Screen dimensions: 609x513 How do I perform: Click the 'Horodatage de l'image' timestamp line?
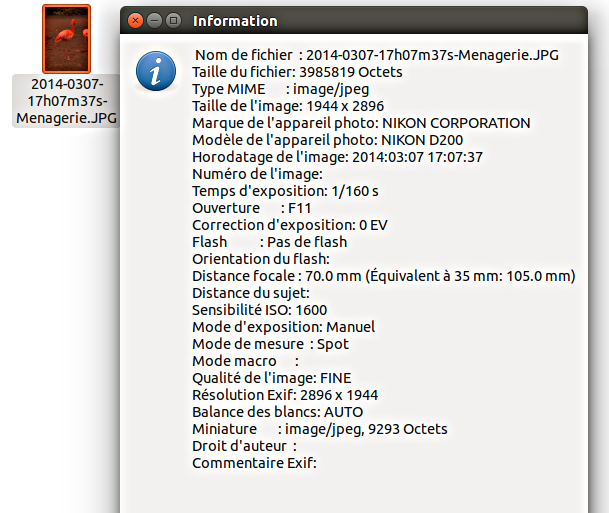337,157
